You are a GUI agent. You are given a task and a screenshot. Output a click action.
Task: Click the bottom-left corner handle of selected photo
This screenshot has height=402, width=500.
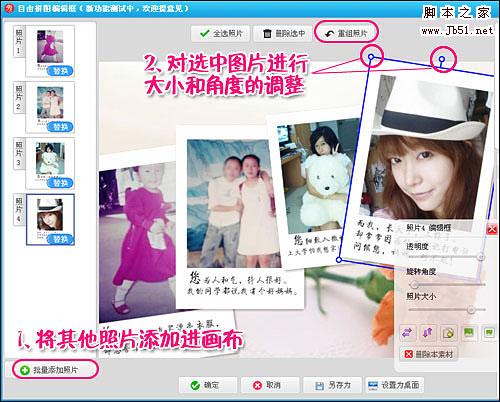[339, 259]
